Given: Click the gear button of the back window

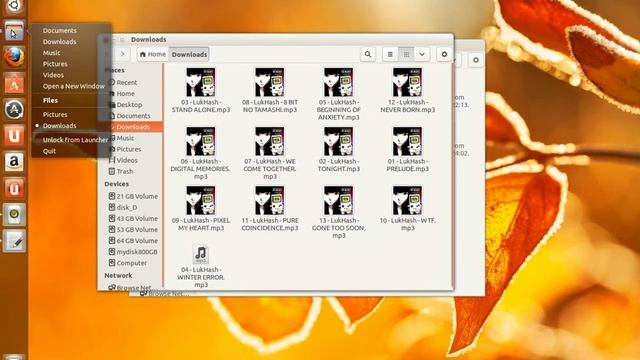Looking at the screenshot, I should click(476, 60).
